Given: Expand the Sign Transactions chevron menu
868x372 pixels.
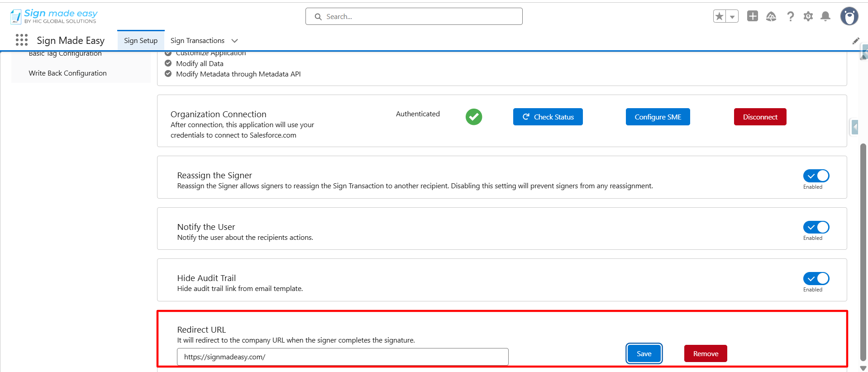Looking at the screenshot, I should (x=234, y=41).
